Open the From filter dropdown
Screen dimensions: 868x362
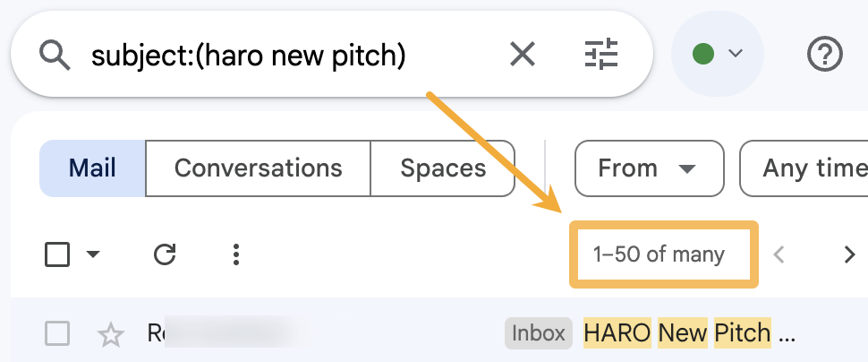coord(648,168)
